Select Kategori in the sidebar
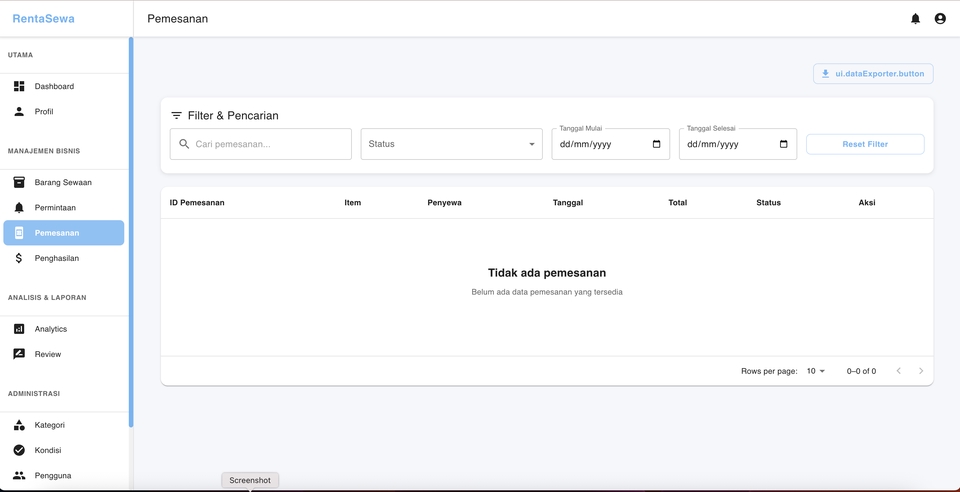This screenshot has width=960, height=492. pos(50,425)
